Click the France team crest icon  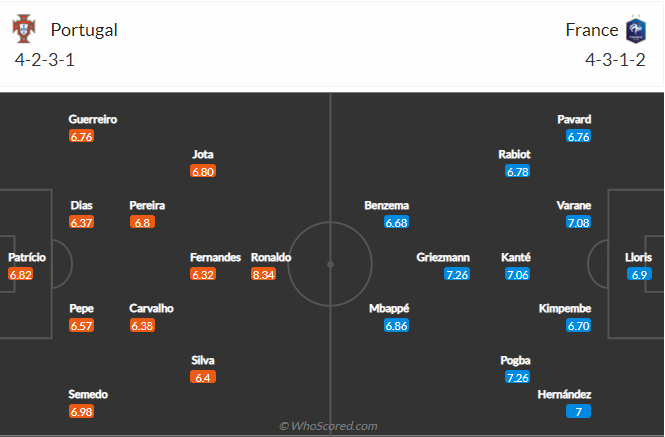tap(637, 29)
